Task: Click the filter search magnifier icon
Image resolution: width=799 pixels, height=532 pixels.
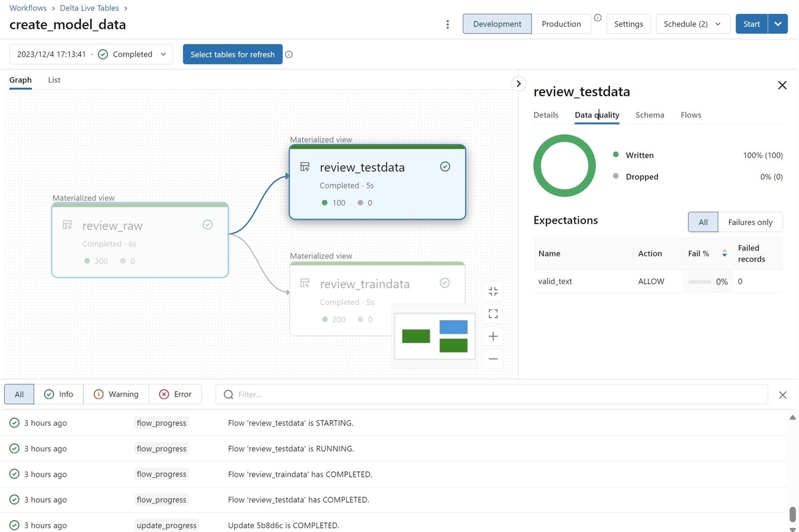Action: (228, 395)
